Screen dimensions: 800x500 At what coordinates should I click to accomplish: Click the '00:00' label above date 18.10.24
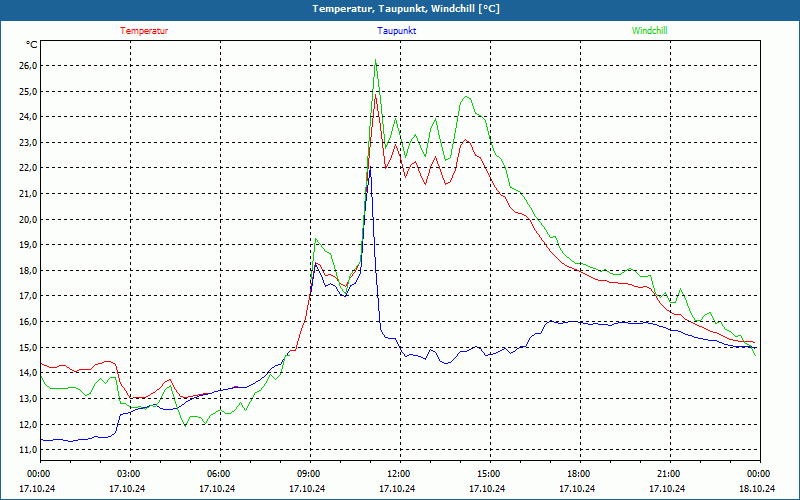(760, 473)
